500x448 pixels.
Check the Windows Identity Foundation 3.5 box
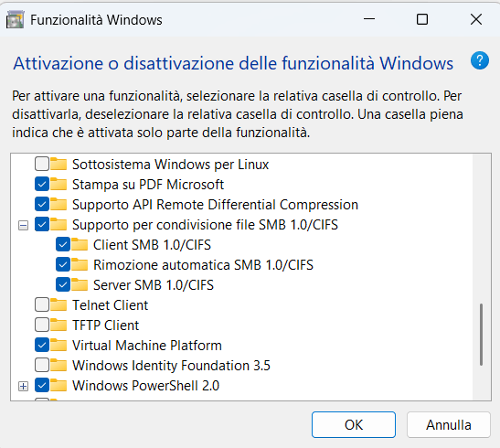tap(42, 365)
